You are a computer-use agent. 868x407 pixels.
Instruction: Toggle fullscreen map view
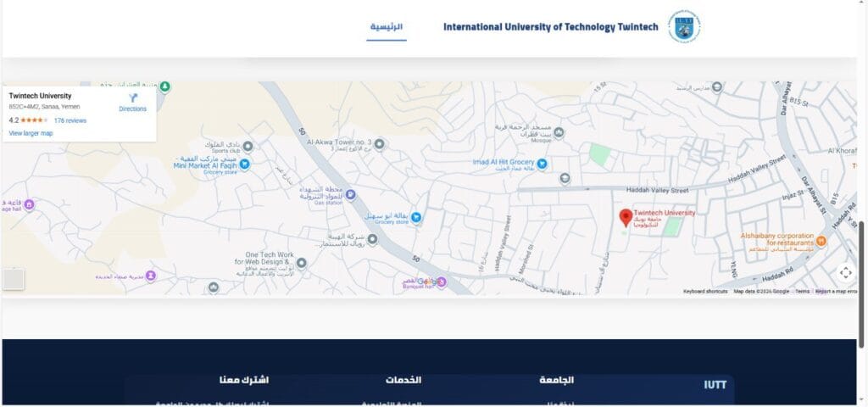click(x=845, y=273)
